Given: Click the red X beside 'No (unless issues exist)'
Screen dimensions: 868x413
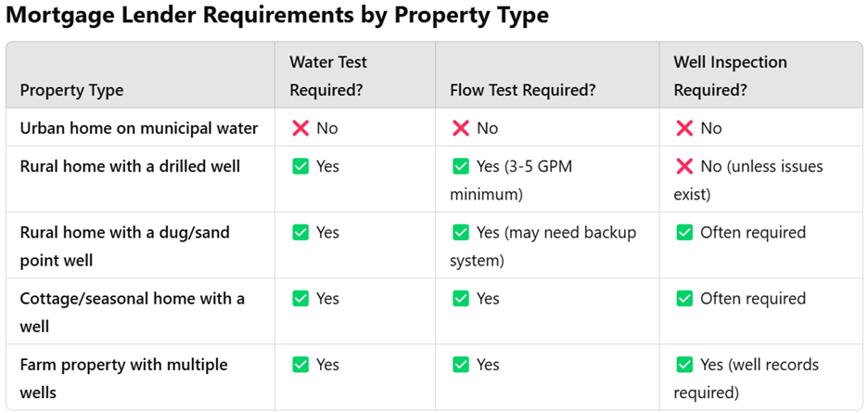Looking at the screenshot, I should (x=684, y=167).
